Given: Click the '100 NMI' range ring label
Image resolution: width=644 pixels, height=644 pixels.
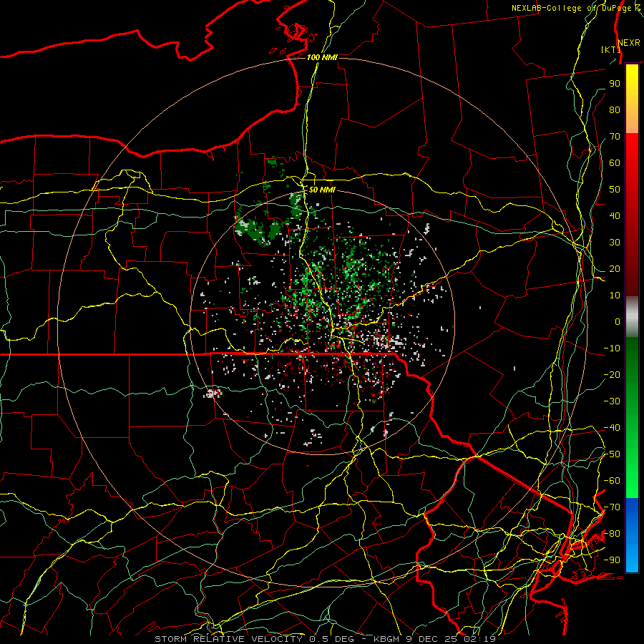Looking at the screenshot, I should (322, 57).
